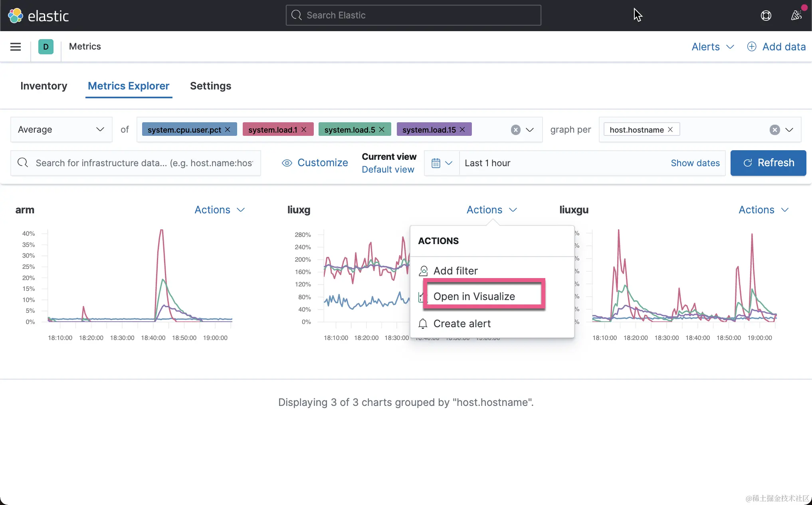
Task: Select Open in Visualize
Action: pyautogui.click(x=474, y=296)
